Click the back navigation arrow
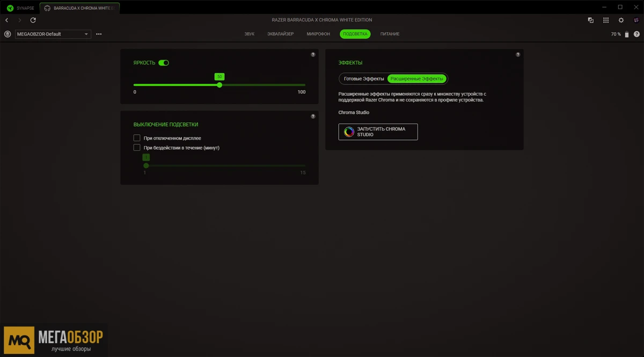Viewport: 644px width, 357px height. tap(7, 20)
